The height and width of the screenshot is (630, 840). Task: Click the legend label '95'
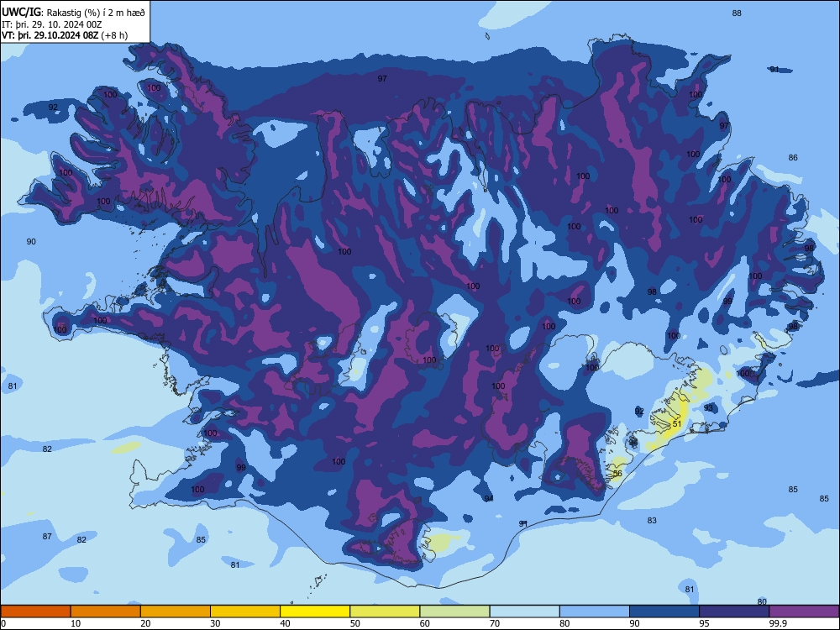[x=705, y=623]
